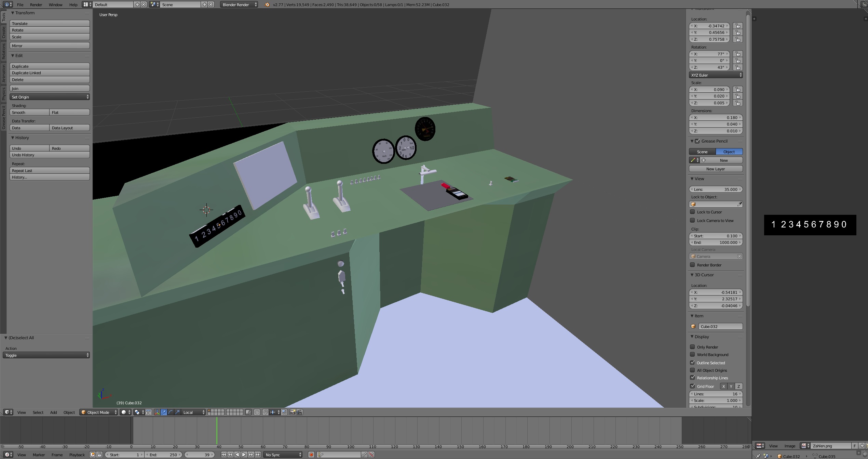Lock the X location value
868x459 pixels.
738,26
